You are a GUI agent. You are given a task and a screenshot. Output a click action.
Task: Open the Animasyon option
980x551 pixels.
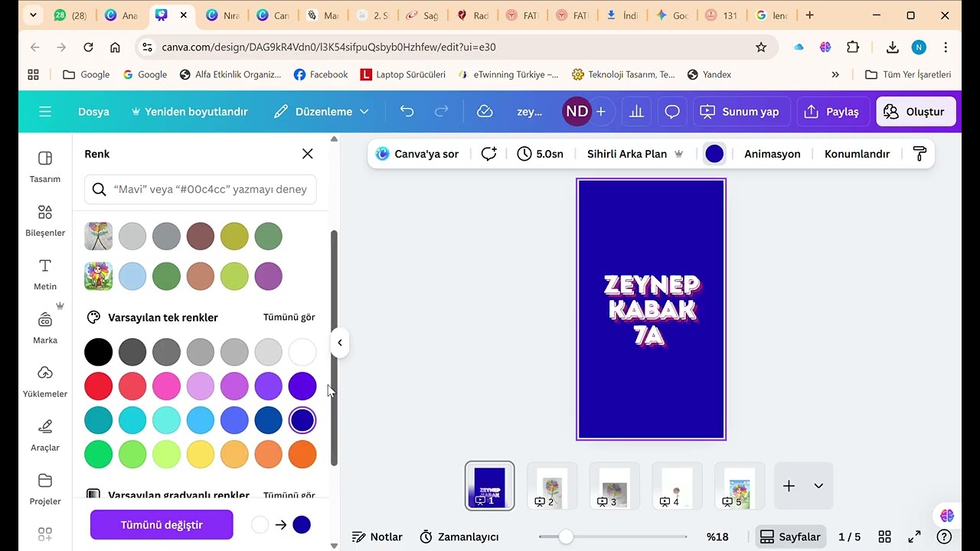[773, 154]
